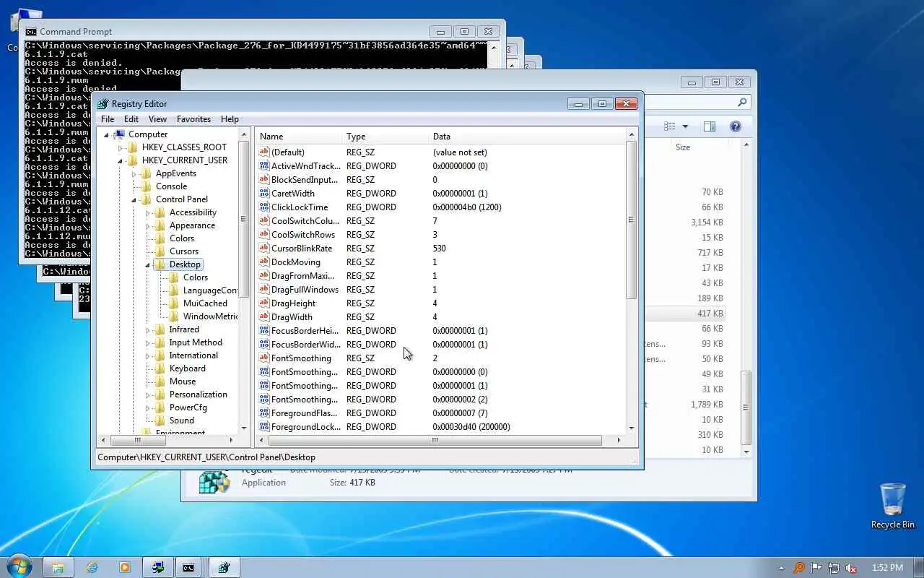Sort values by the Type column header
Image resolution: width=924 pixels, height=578 pixels.
click(x=385, y=137)
